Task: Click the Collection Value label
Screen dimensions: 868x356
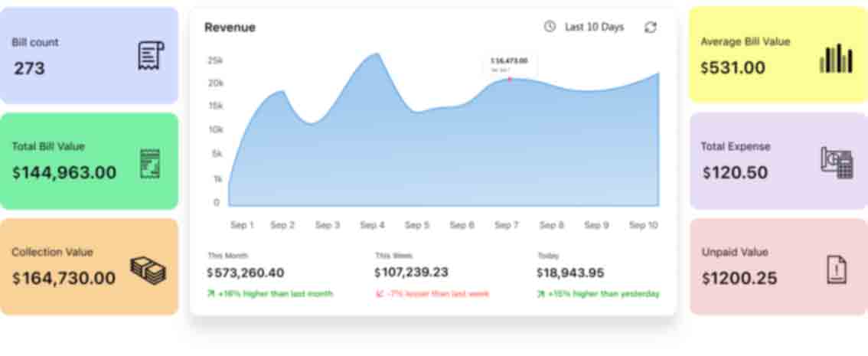Action: (53, 252)
